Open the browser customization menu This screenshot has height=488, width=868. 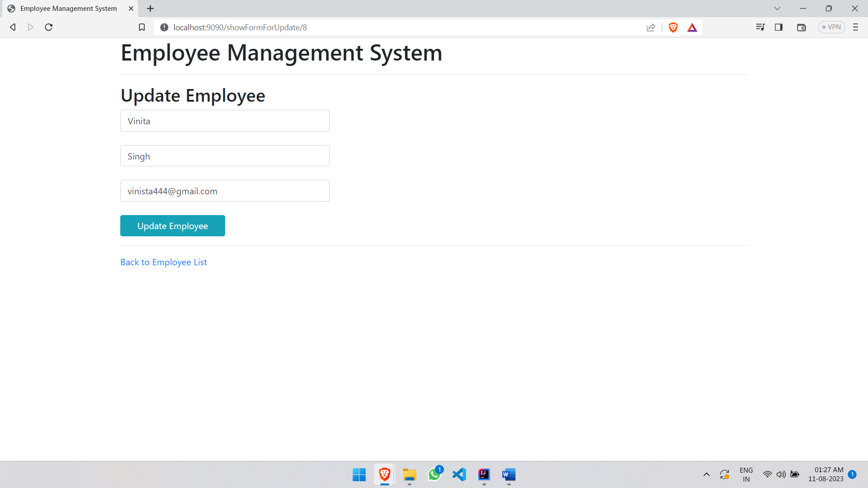tap(855, 27)
